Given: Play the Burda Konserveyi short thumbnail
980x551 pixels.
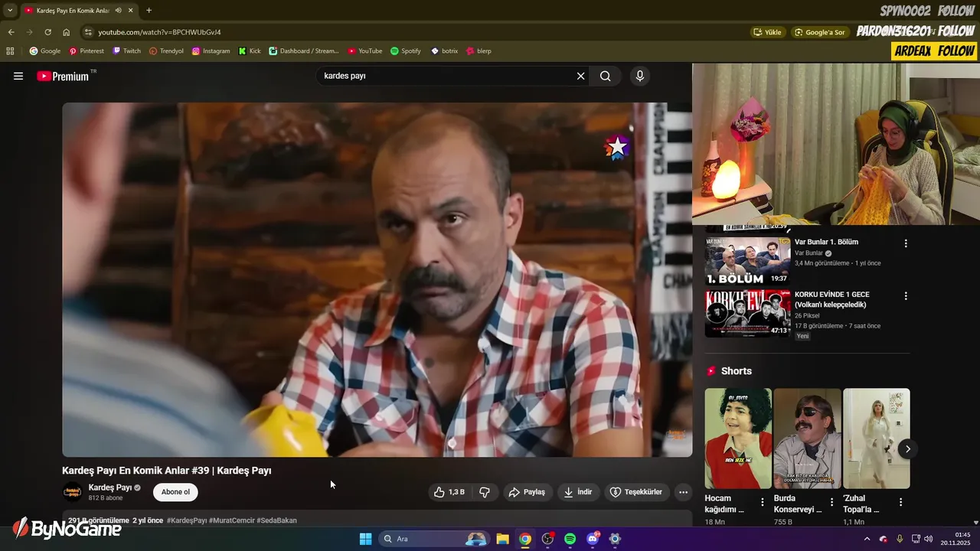Looking at the screenshot, I should tap(807, 439).
